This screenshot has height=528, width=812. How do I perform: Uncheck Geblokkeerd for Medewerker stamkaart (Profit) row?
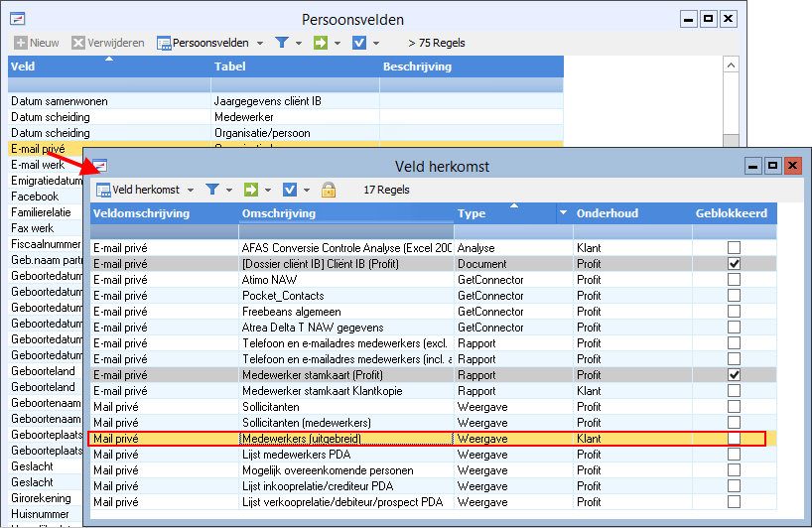pyautogui.click(x=734, y=375)
